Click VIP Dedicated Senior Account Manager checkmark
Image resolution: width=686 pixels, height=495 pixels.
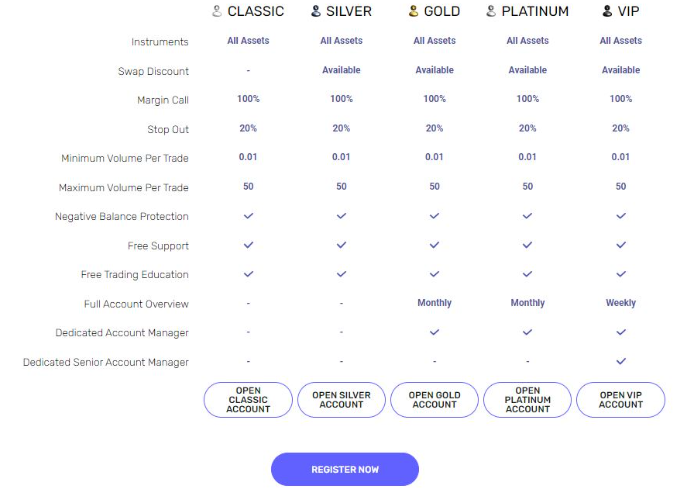[621, 361]
